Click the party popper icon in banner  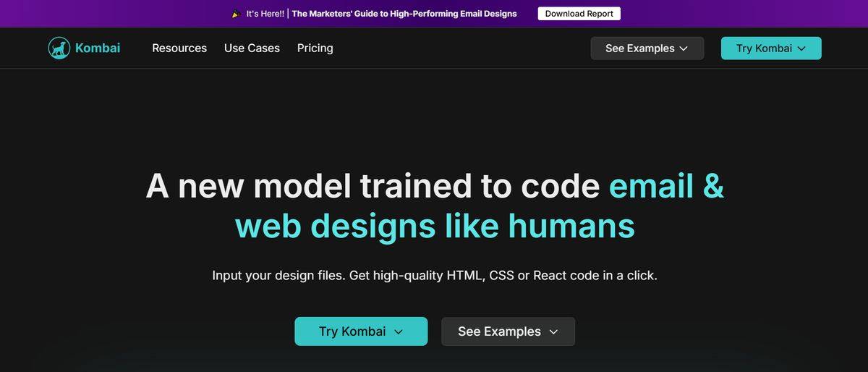(236, 14)
